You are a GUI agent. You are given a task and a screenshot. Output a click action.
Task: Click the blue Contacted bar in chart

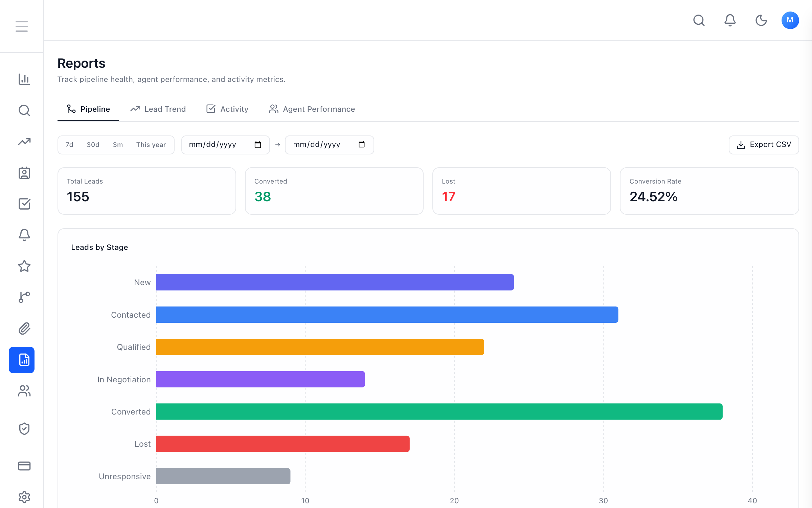click(387, 315)
